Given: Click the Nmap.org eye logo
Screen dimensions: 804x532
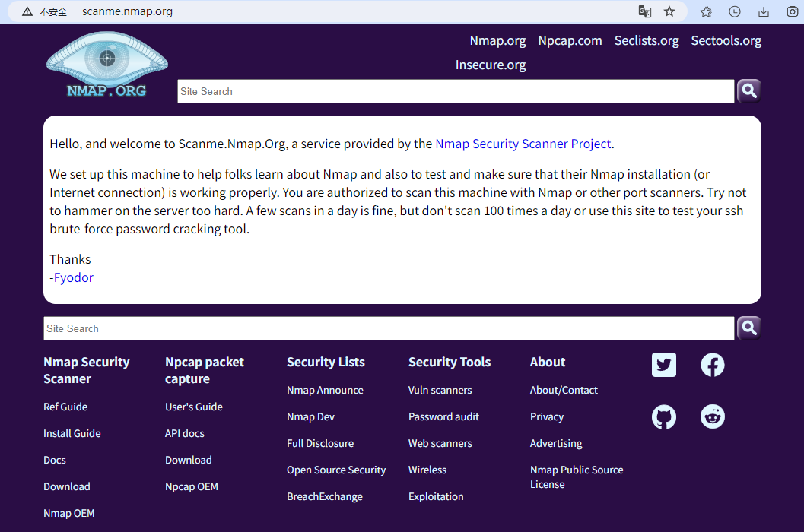Looking at the screenshot, I should [106, 65].
